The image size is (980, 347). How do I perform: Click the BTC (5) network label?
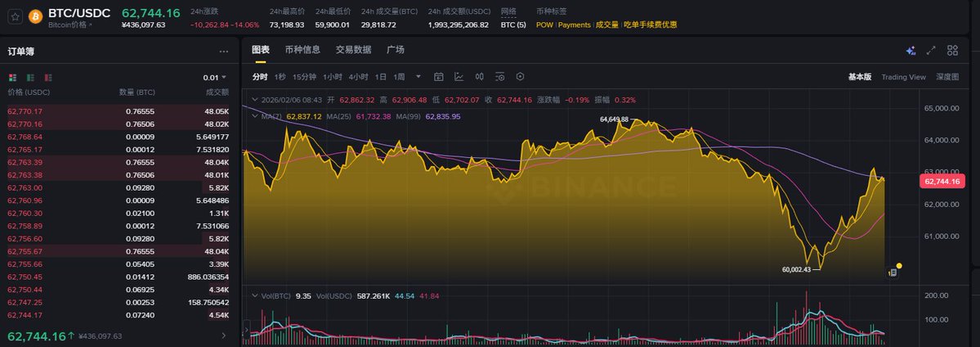[x=513, y=25]
